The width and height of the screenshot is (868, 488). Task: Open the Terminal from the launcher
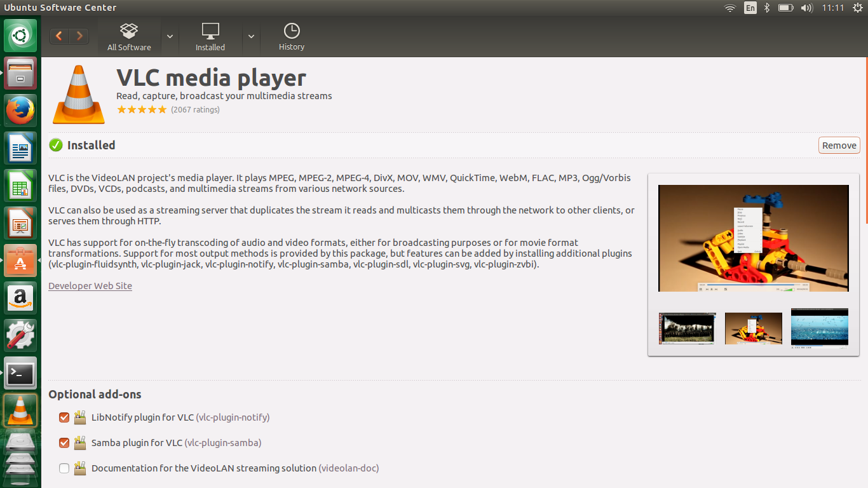click(20, 374)
